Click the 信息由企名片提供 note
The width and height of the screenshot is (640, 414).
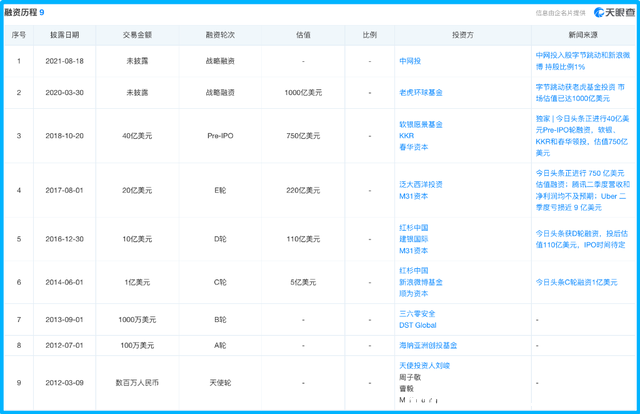(560, 13)
